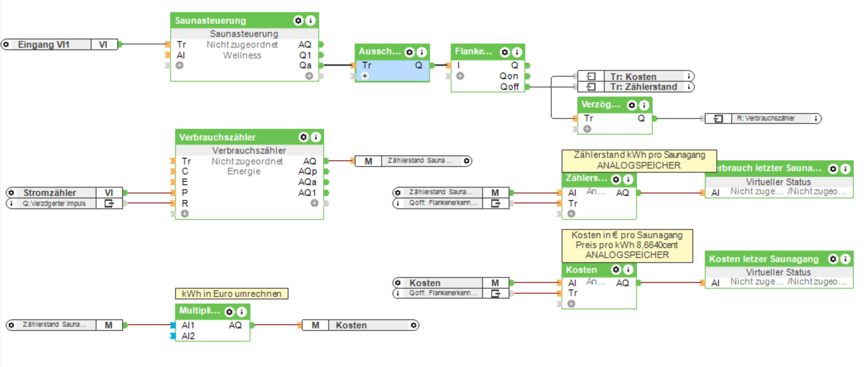Click gear icon on Kosten letzer Saunagang block

tap(833, 259)
